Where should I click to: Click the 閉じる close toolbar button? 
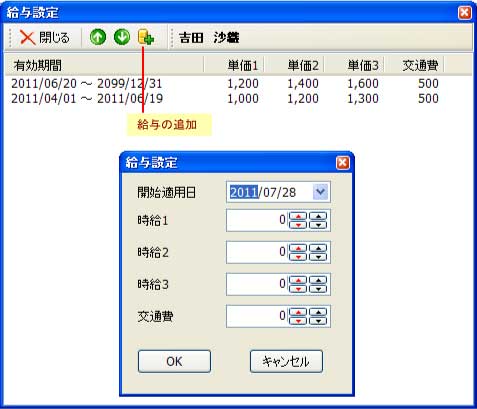tap(44, 37)
